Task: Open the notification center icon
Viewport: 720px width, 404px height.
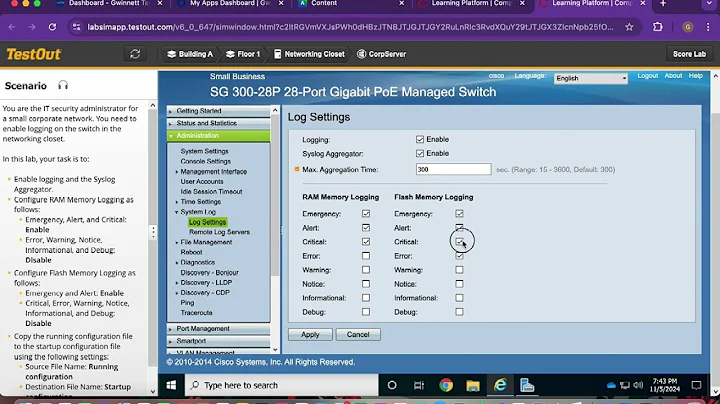Action: (696, 385)
